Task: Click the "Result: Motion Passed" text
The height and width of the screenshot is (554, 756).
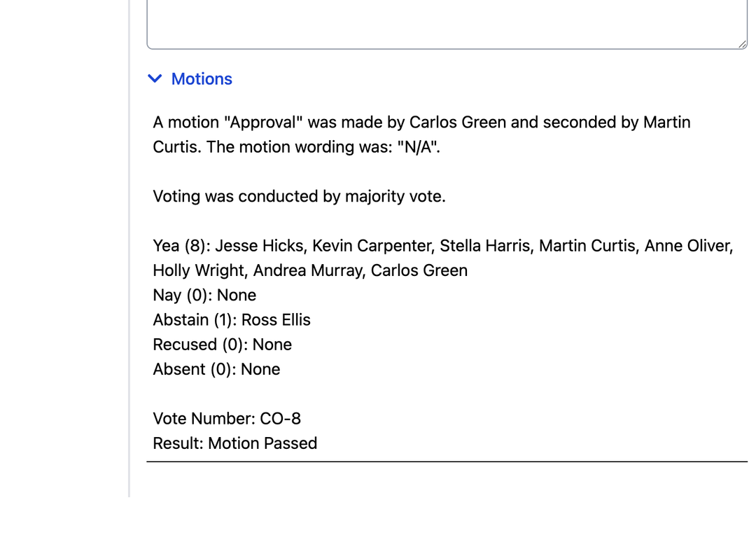Action: 234,443
